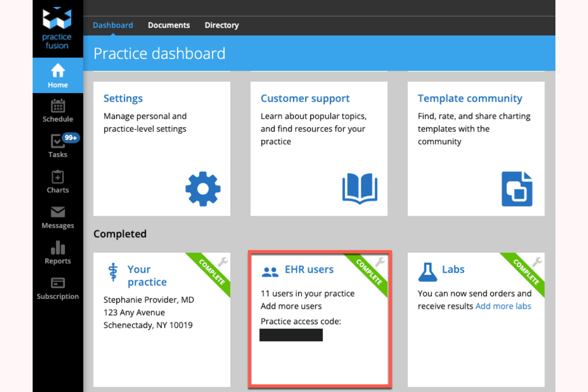This screenshot has width=588, height=392.
Task: Open the Labs title link
Action: [x=453, y=269]
